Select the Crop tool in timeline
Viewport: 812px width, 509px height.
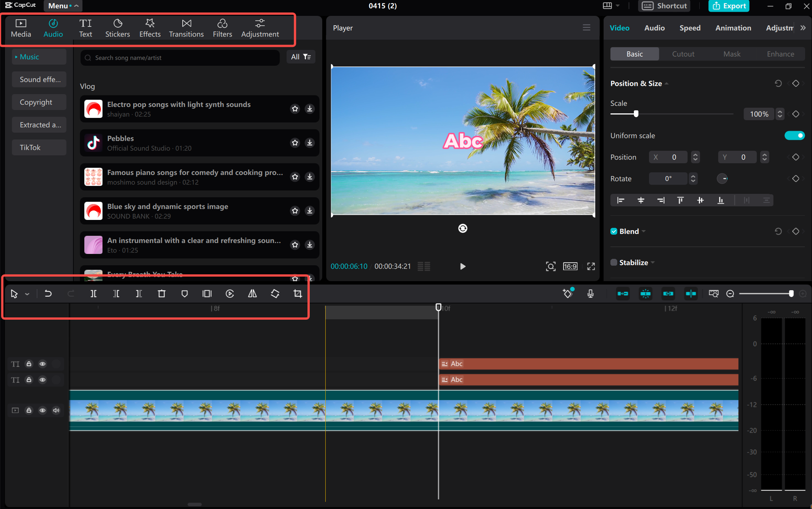[x=298, y=293]
